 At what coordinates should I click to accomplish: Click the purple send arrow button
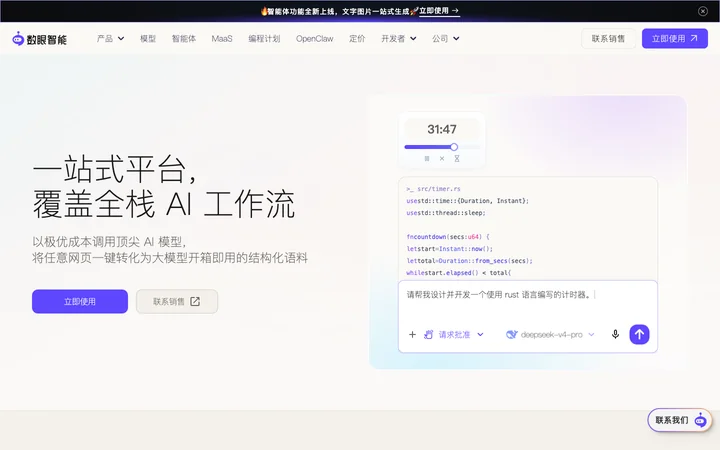639,334
